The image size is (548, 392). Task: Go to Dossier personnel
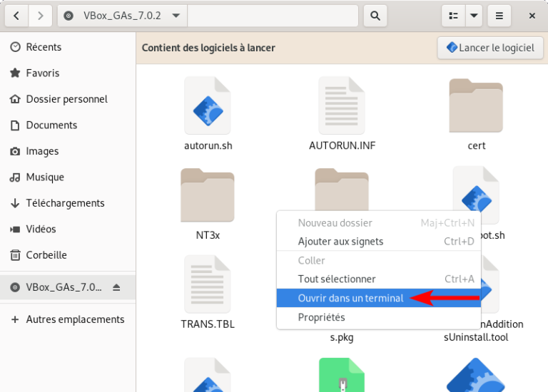click(x=68, y=99)
